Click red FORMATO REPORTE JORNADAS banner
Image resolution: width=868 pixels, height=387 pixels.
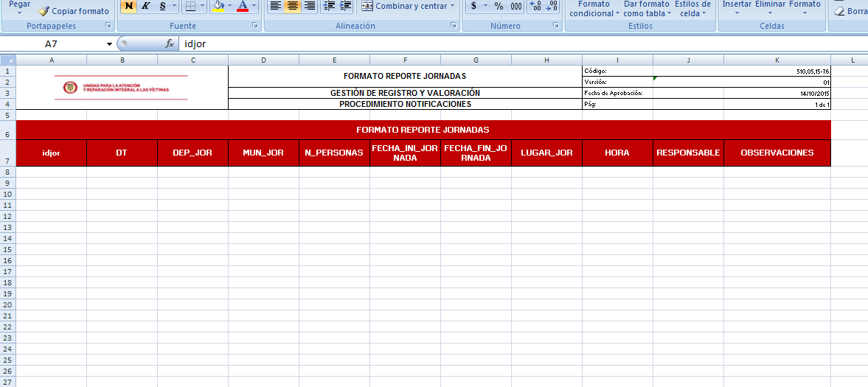pyautogui.click(x=423, y=130)
